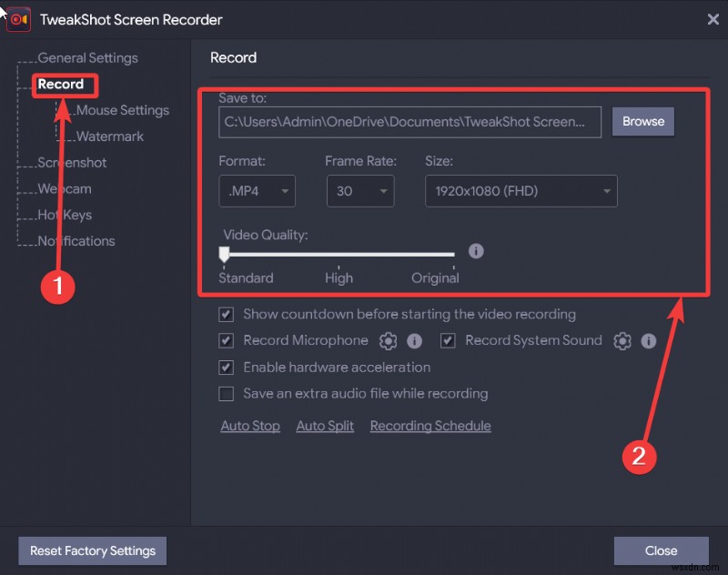Click the Video Quality info icon
The width and height of the screenshot is (728, 575).
pyautogui.click(x=476, y=251)
